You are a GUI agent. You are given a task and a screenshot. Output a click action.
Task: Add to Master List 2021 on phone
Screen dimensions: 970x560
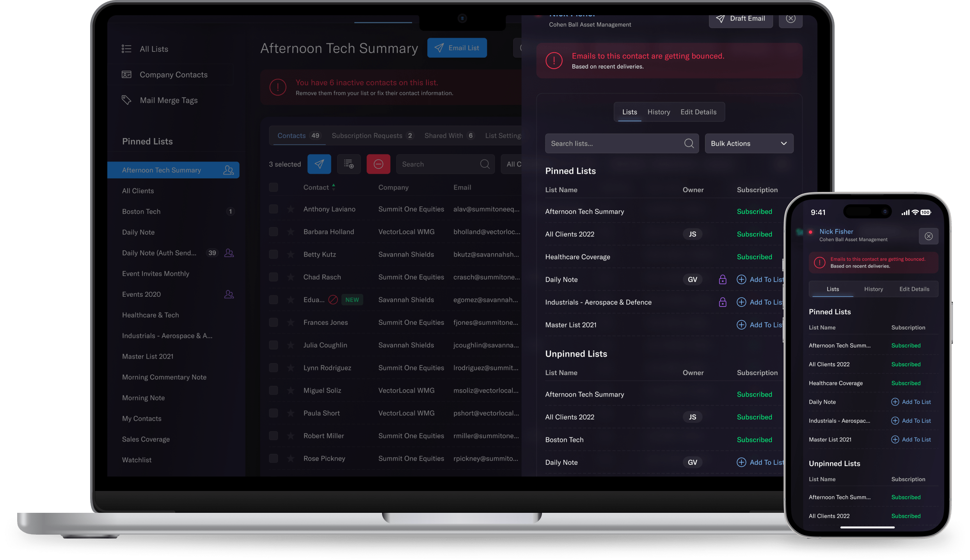[911, 439]
